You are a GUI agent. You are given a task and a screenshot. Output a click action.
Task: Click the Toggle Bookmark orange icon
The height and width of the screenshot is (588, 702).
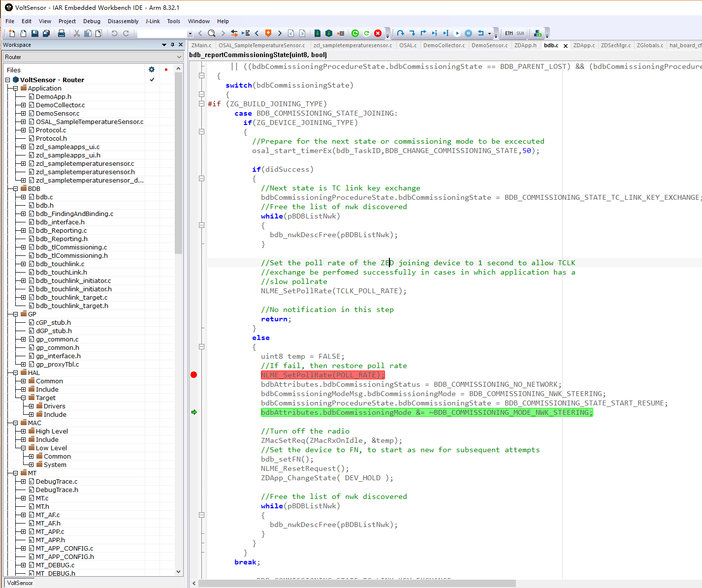pos(268,33)
